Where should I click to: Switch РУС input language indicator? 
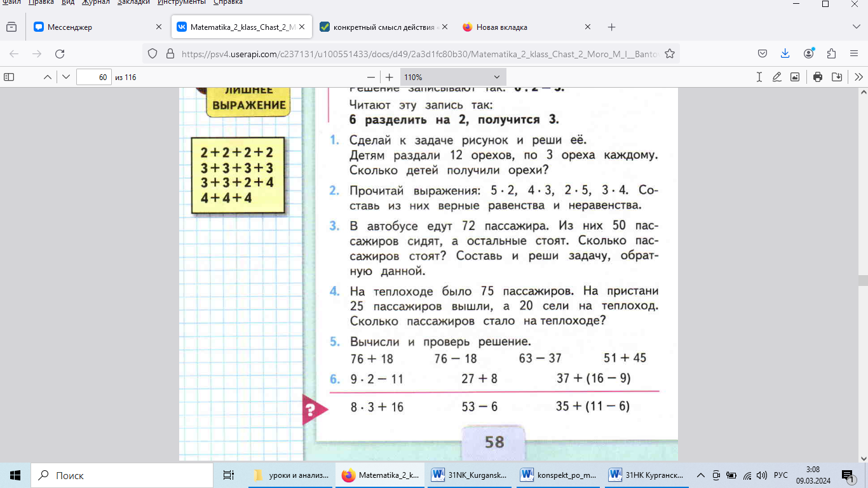pos(780,475)
